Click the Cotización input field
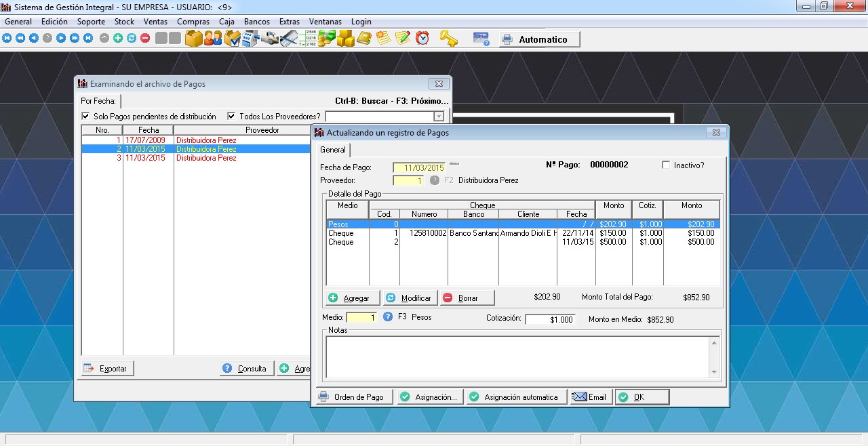This screenshot has width=868, height=446. (x=550, y=320)
